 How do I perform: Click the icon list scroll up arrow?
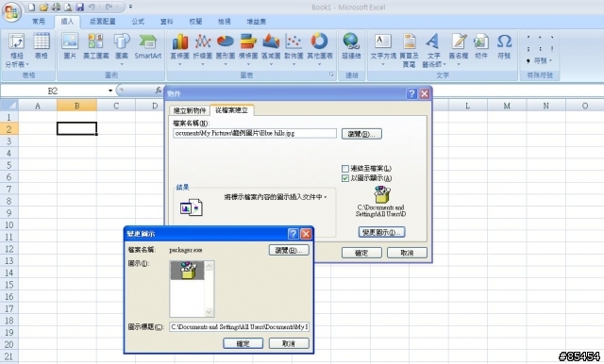[x=209, y=266]
